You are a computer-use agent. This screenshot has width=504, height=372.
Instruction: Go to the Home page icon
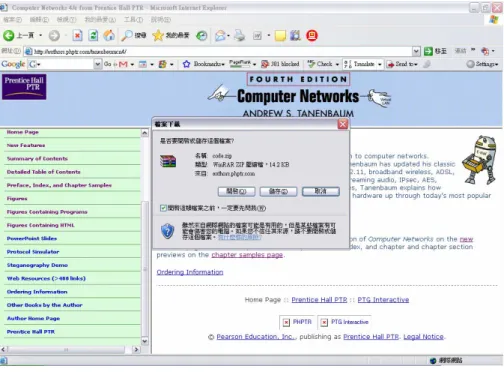click(109, 35)
